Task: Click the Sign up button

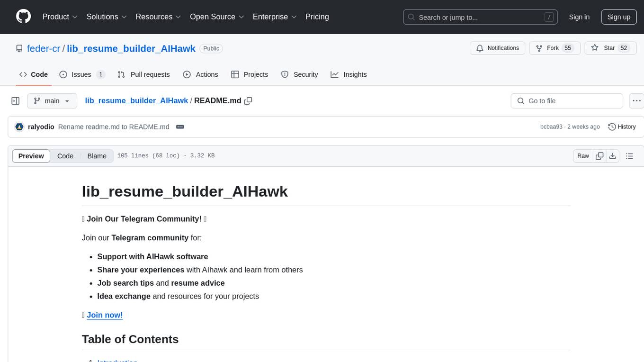Action: [619, 17]
